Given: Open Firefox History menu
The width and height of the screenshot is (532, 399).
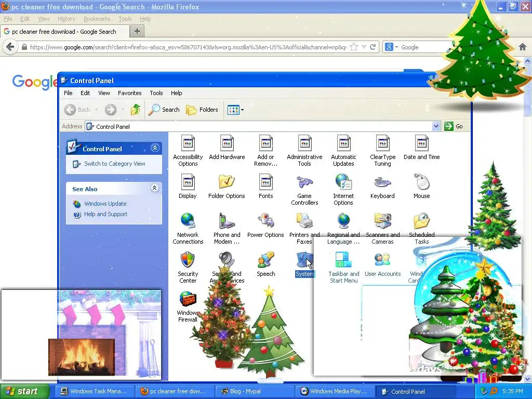Looking at the screenshot, I should [66, 19].
